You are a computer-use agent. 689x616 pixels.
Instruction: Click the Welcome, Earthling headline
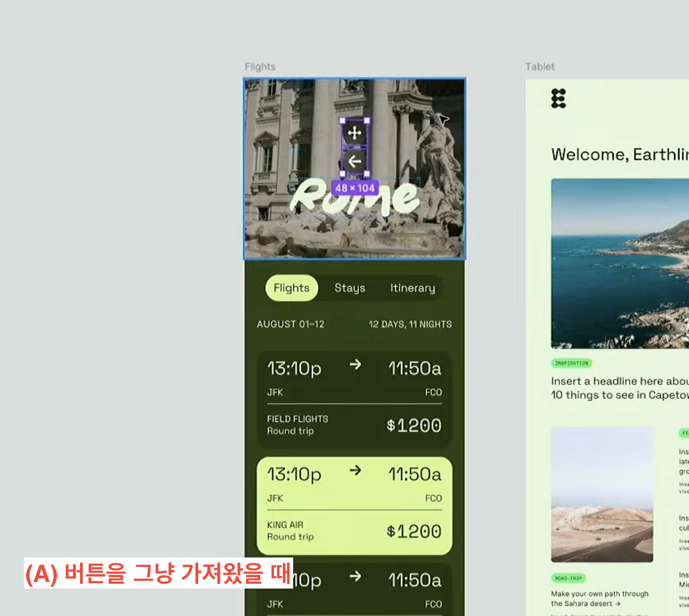coord(620,155)
